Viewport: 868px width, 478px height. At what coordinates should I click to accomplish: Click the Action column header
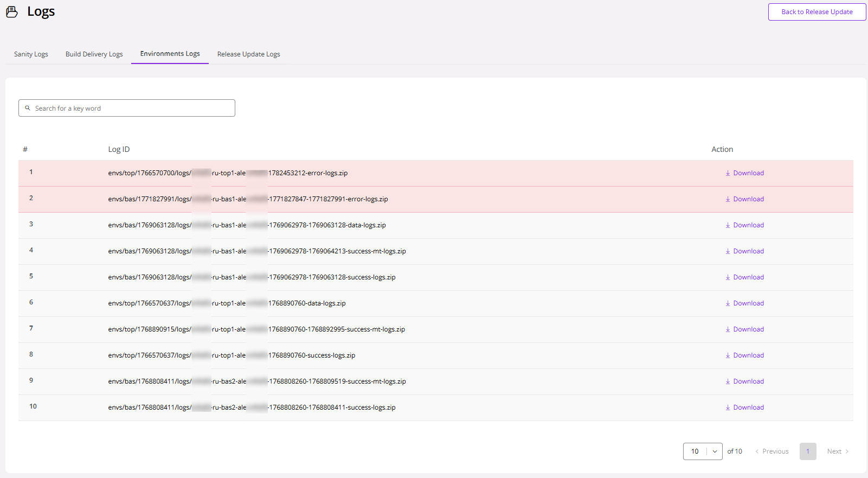pyautogui.click(x=722, y=149)
